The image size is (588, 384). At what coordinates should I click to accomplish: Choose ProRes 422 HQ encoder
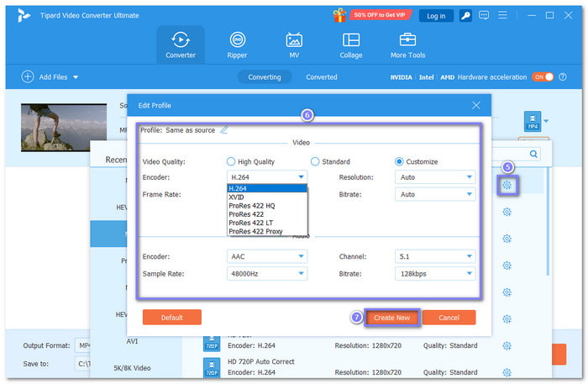coord(267,206)
